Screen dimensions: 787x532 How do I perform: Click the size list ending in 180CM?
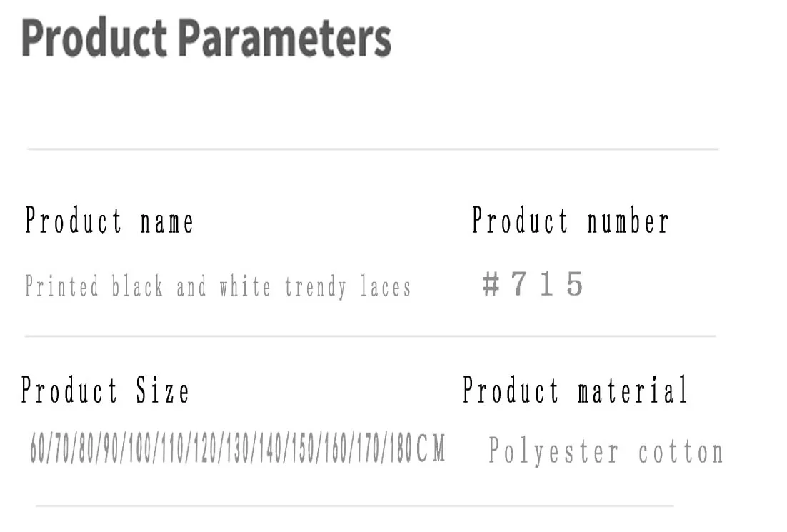tap(238, 450)
